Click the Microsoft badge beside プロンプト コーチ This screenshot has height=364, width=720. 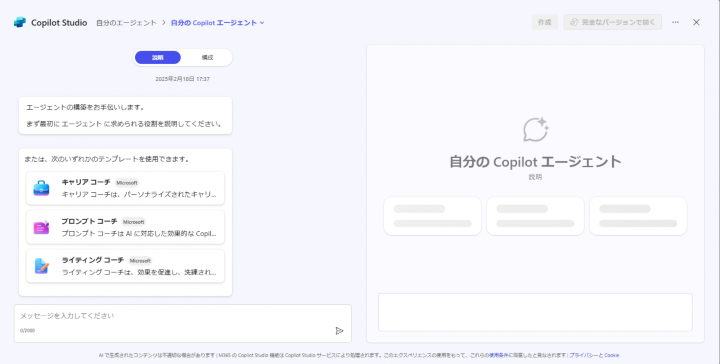pos(134,222)
